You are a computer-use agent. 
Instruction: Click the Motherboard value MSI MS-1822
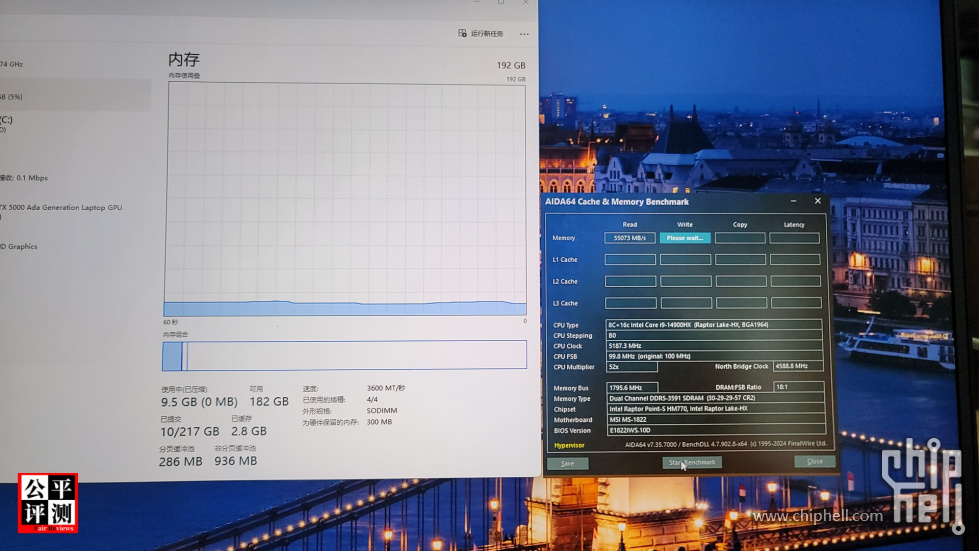[x=716, y=419]
